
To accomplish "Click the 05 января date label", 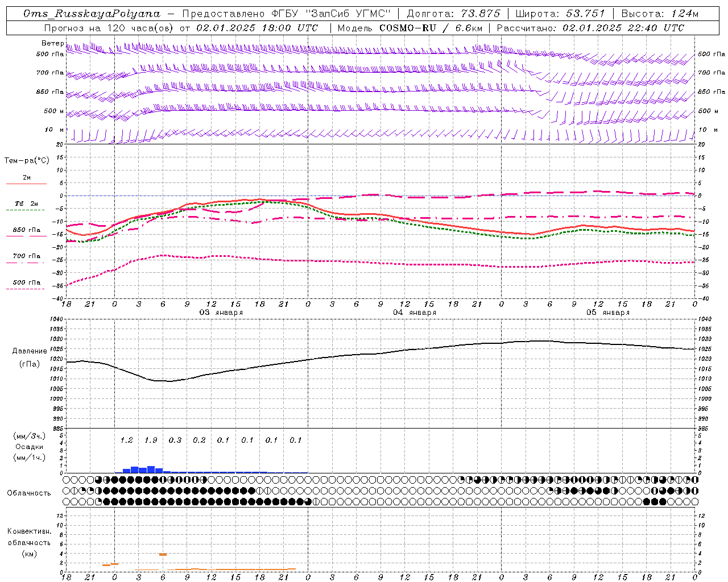I will tap(608, 313).
